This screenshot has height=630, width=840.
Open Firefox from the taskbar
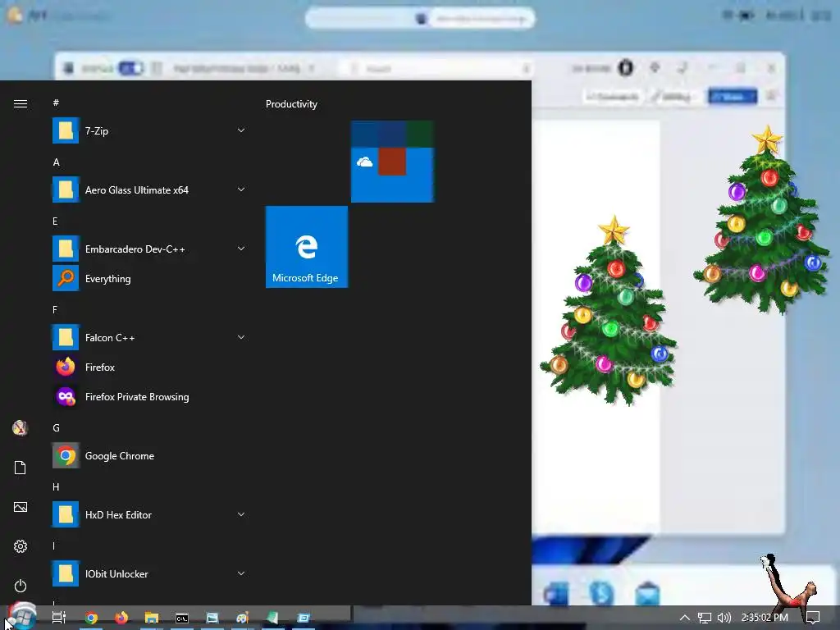121,619
